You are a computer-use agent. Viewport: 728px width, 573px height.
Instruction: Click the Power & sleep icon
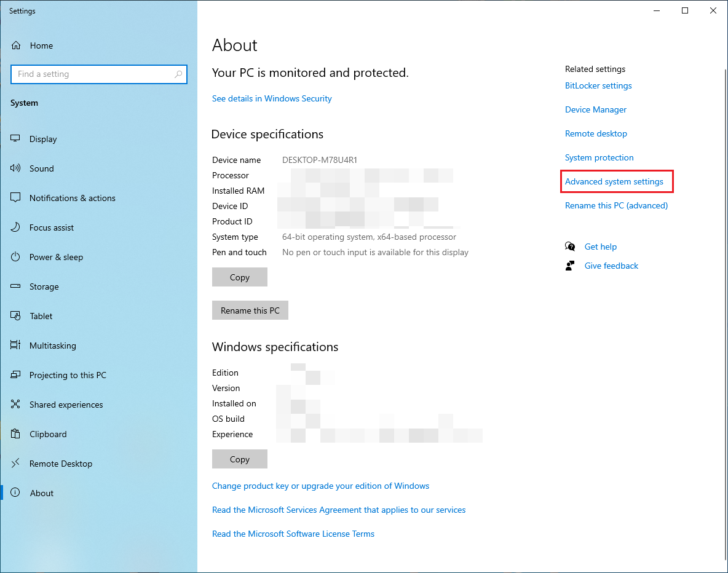tap(16, 257)
